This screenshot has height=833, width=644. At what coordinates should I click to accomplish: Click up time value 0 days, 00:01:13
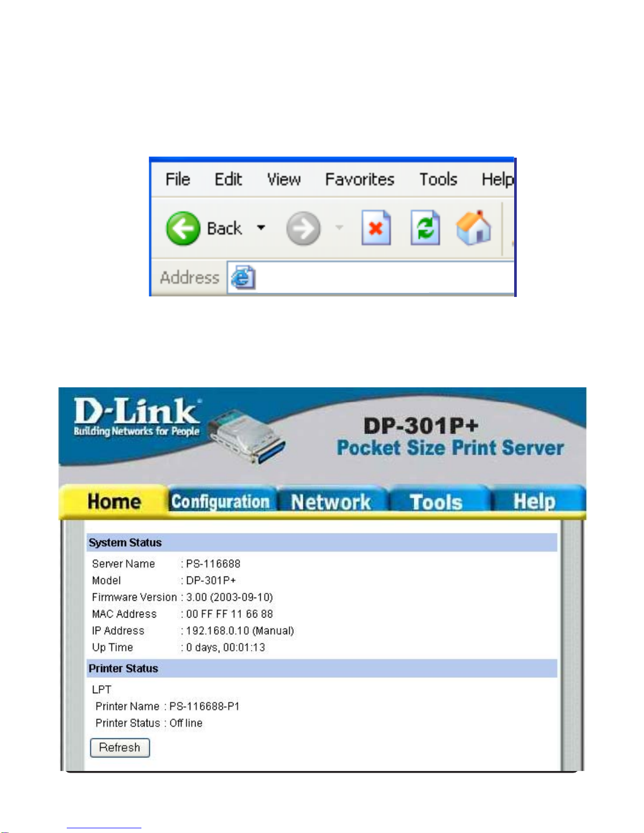click(226, 647)
